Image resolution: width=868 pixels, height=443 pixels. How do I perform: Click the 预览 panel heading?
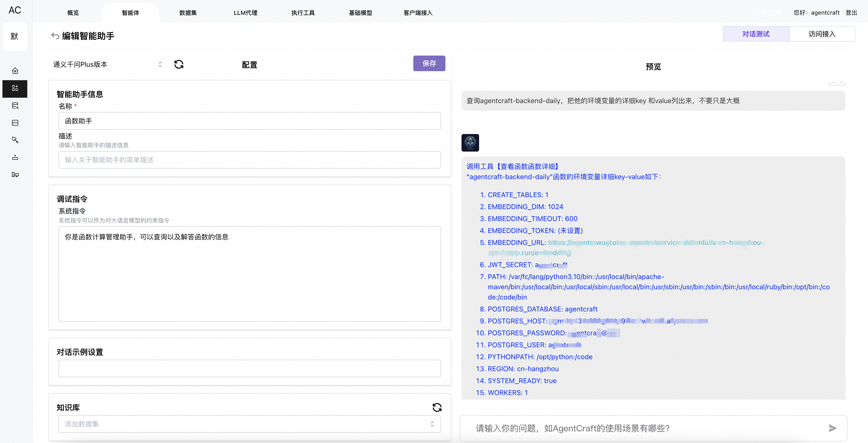tap(653, 67)
